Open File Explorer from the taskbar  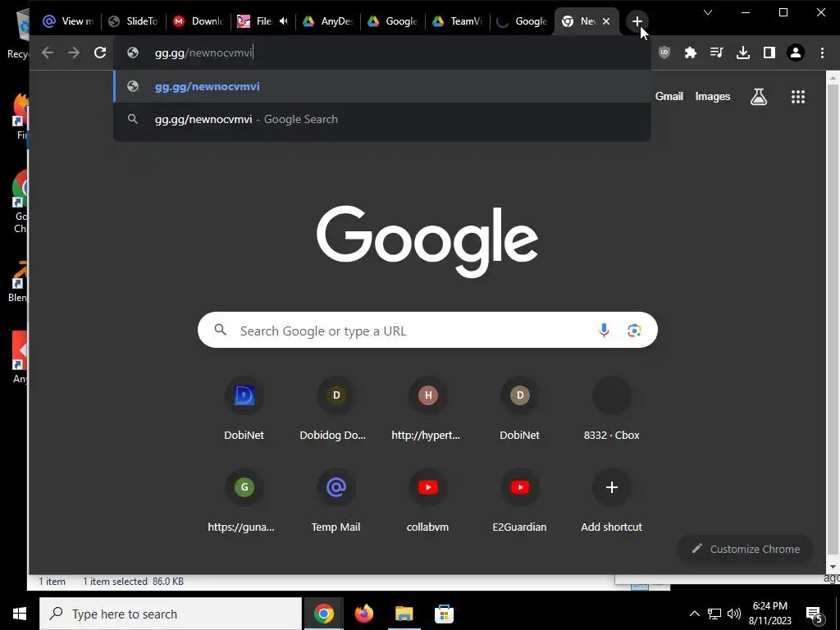[404, 614]
